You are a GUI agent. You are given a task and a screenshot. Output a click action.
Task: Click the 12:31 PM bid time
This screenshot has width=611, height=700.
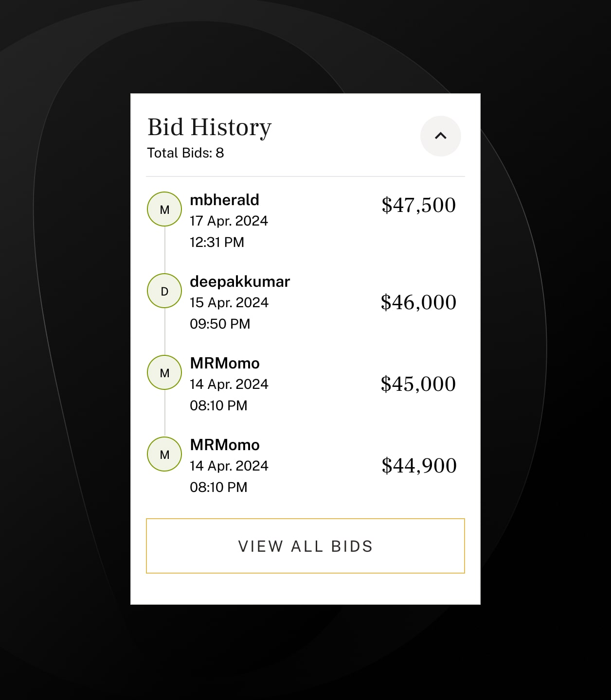tap(217, 242)
